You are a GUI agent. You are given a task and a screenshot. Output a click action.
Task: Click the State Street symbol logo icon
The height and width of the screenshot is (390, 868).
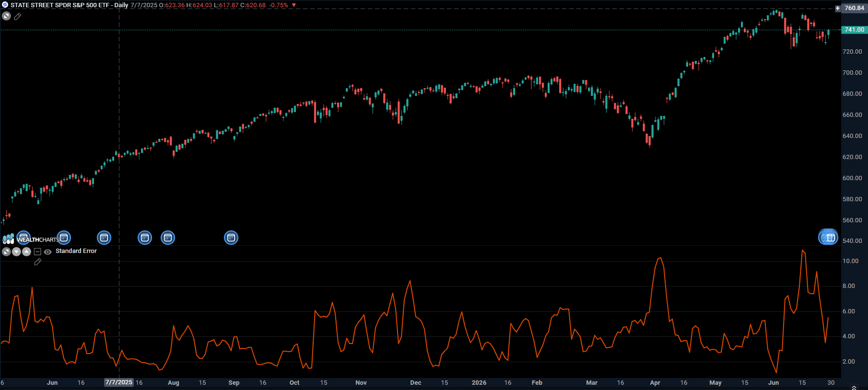pos(5,5)
